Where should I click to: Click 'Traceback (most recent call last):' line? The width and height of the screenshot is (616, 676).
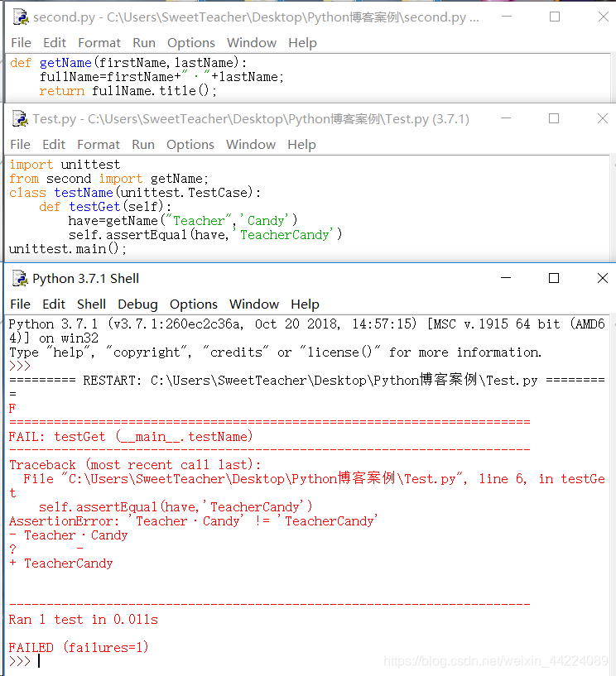coord(135,465)
